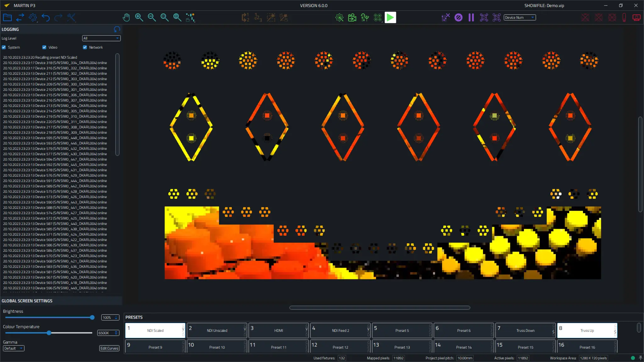Click the green video camera icon
The height and width of the screenshot is (362, 644).
pyautogui.click(x=352, y=18)
